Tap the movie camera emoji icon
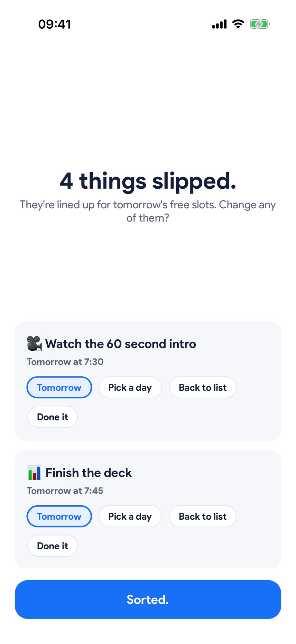Image resolution: width=296 pixels, height=644 pixels. pos(34,344)
